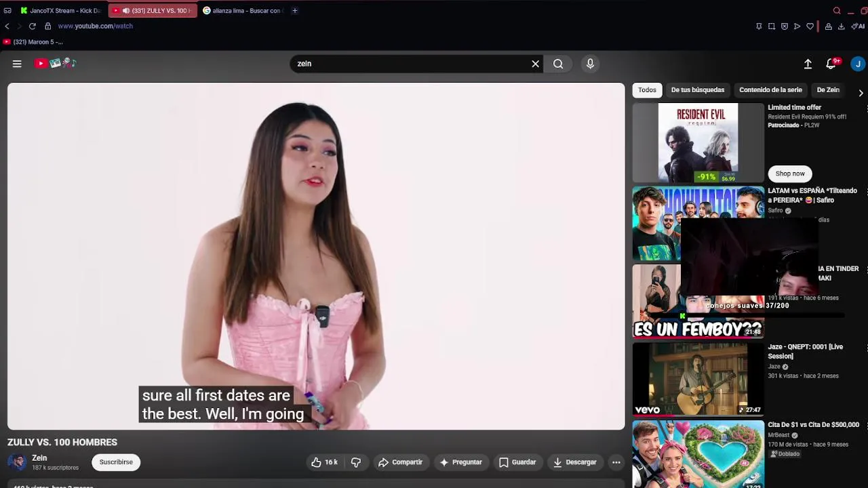
Task: Open the Zein channel name link
Action: point(39,458)
